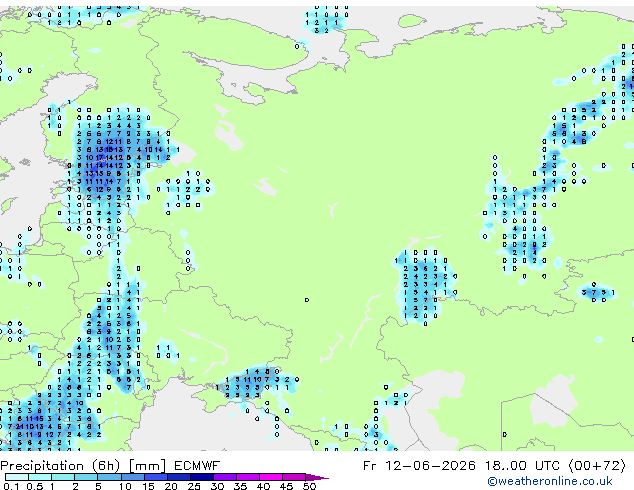Click the 1–2 mm legend swatch
This screenshot has width=634, height=490.
point(63,477)
